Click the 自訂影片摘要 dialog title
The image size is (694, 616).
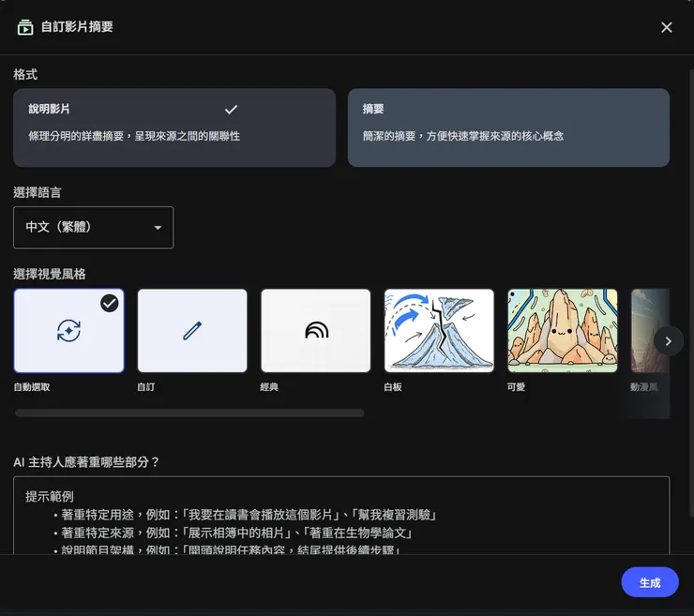tap(77, 27)
